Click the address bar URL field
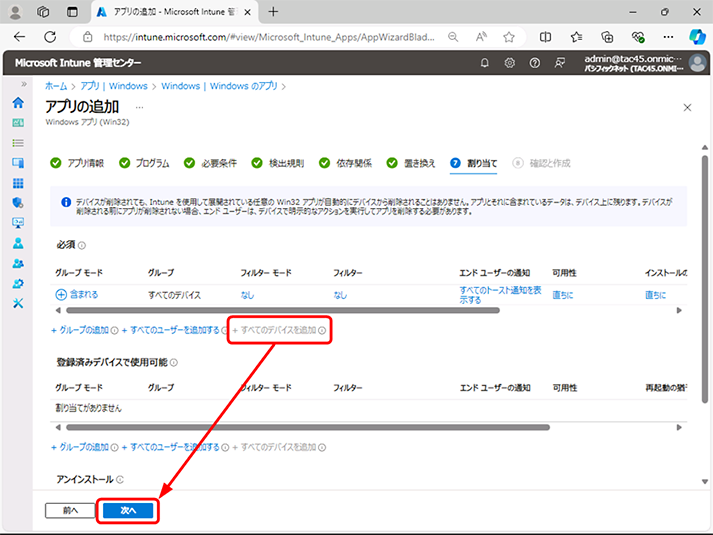 point(269,37)
